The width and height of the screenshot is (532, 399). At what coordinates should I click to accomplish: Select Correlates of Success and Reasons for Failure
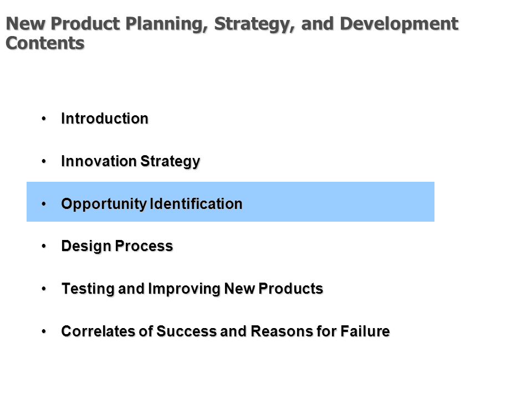coord(226,331)
